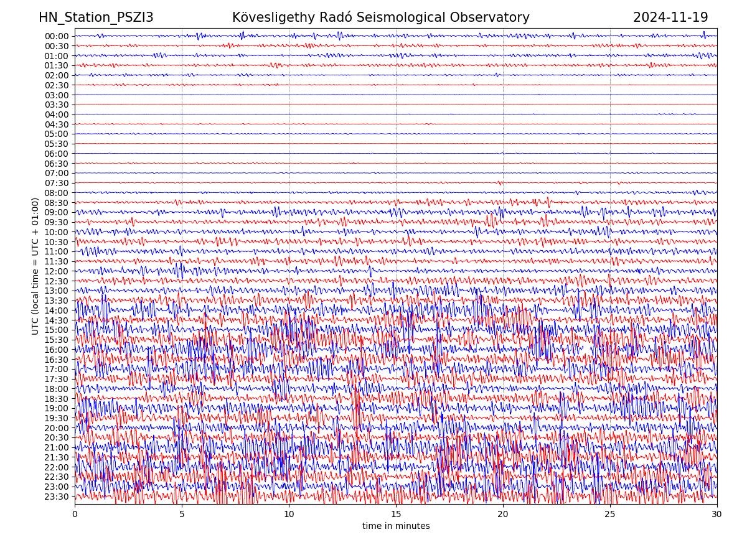Select the 20 minute x-axis tick label
The image size is (747, 560).
click(x=503, y=515)
